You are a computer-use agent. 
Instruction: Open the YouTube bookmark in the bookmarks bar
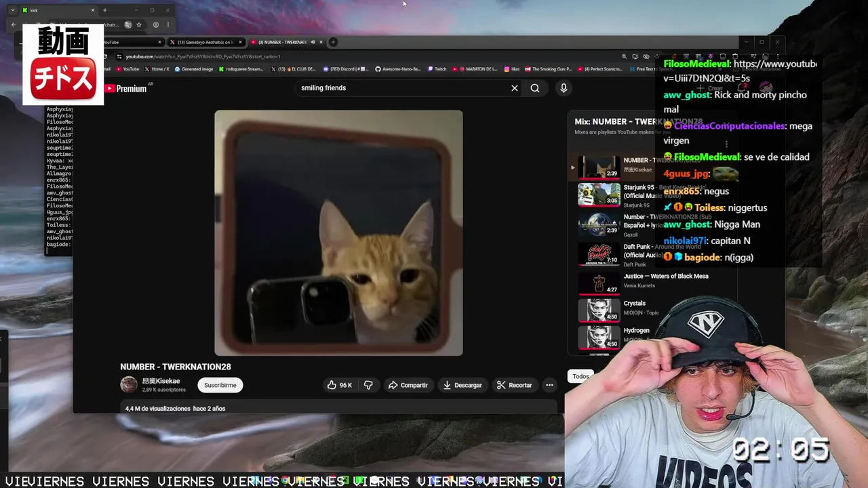tap(127, 68)
